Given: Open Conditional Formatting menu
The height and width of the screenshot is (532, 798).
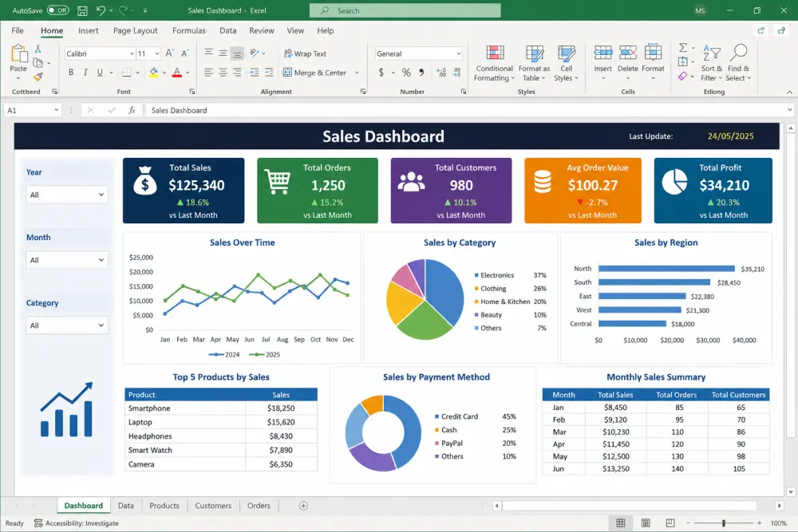Looking at the screenshot, I should (x=494, y=63).
